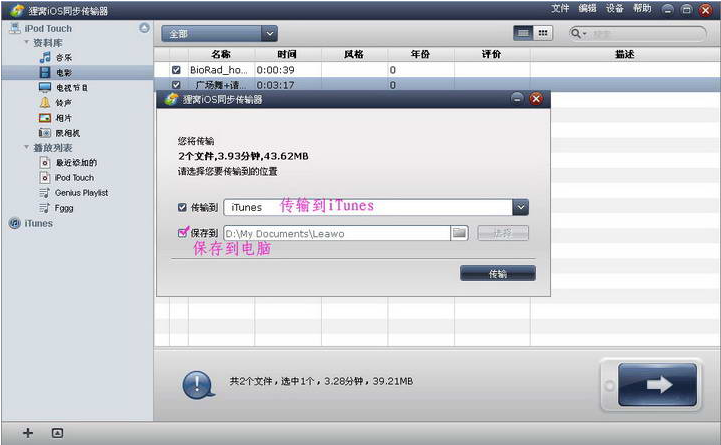The width and height of the screenshot is (721, 445).
Task: Click the blue exclamation info icon
Action: click(x=198, y=385)
